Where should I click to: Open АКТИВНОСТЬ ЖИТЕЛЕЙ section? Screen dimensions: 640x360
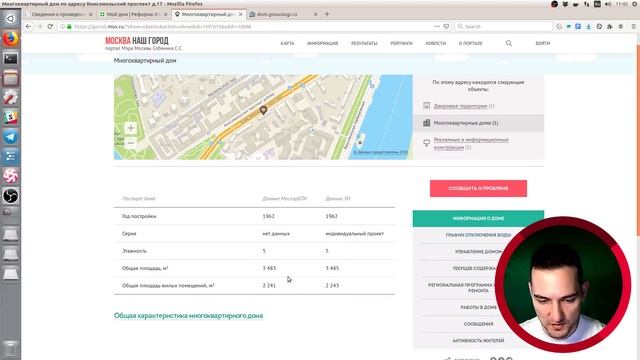click(478, 340)
